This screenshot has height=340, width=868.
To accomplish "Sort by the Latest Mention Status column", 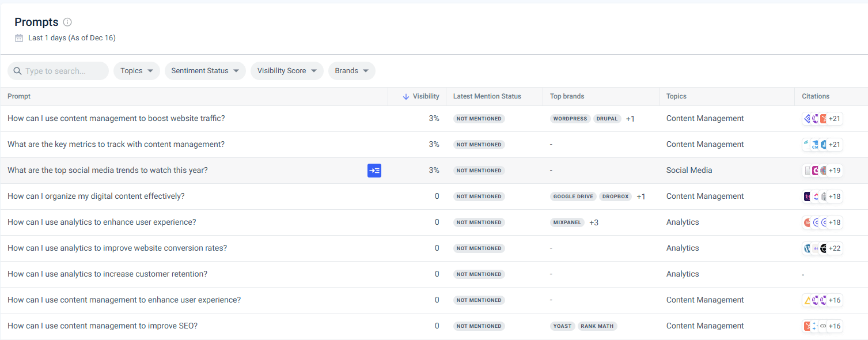I will pos(487,97).
